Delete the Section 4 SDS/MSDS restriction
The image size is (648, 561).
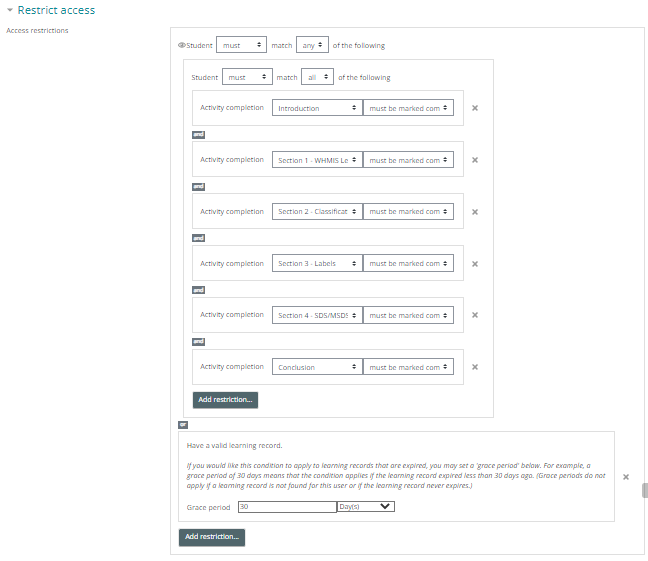pos(475,316)
